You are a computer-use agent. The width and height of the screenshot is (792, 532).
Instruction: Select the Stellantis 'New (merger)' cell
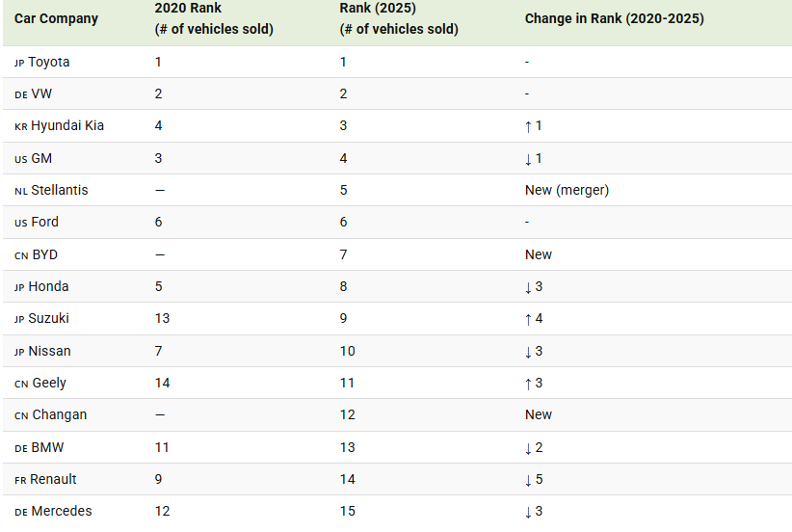[x=567, y=191]
